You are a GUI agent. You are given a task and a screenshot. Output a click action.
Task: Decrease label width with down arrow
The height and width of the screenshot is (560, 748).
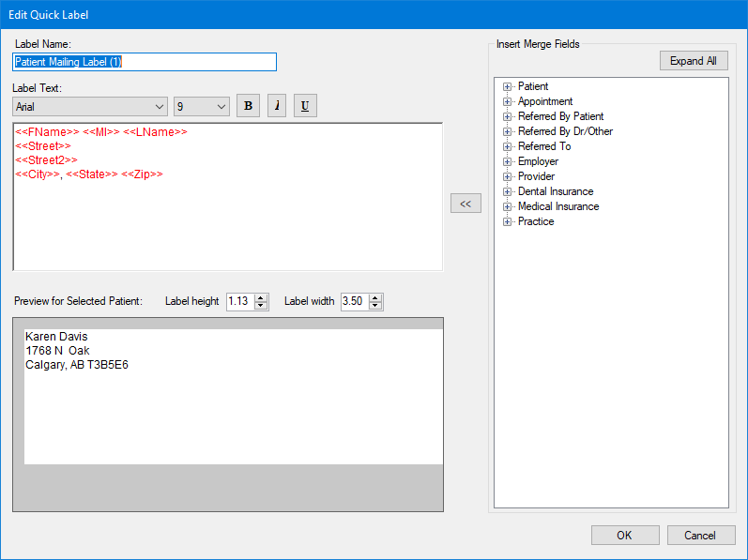pos(375,306)
